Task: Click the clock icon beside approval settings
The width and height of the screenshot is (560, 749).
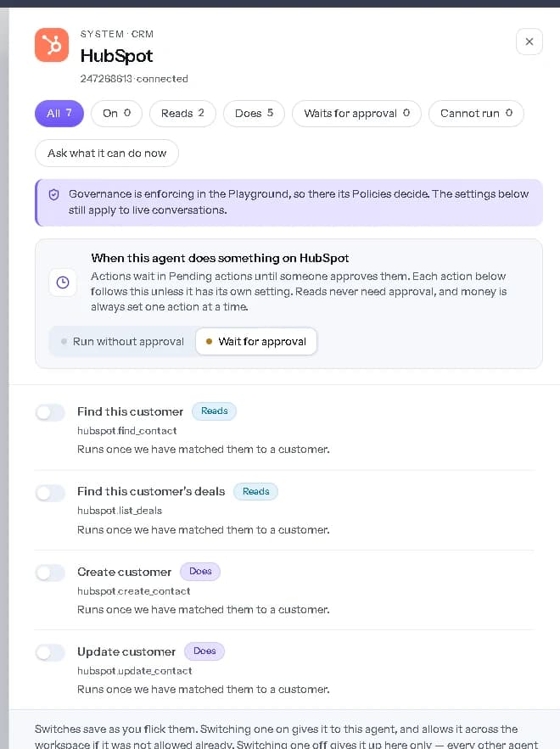Action: coord(63,282)
